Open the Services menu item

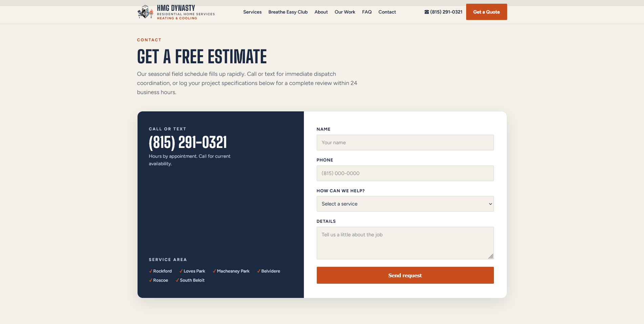(x=252, y=12)
